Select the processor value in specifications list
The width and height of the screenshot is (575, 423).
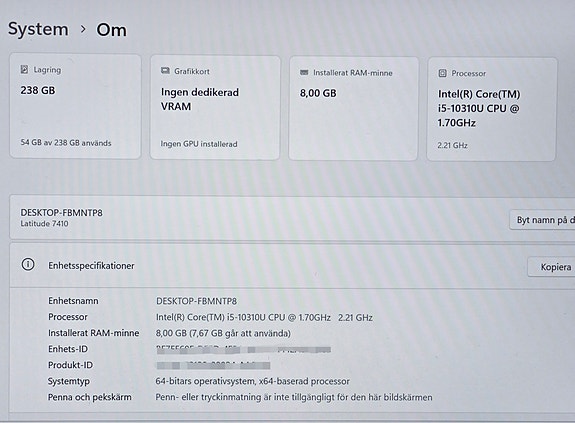click(264, 317)
